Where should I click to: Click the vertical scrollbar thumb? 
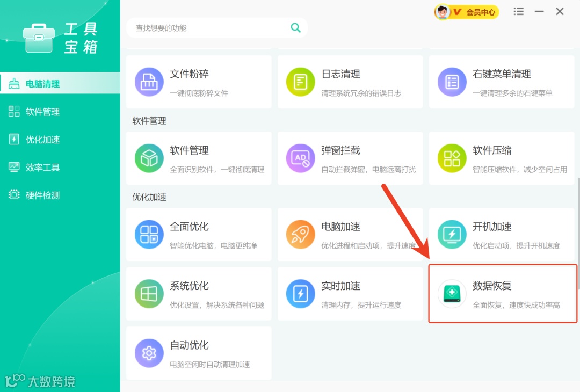click(578, 234)
